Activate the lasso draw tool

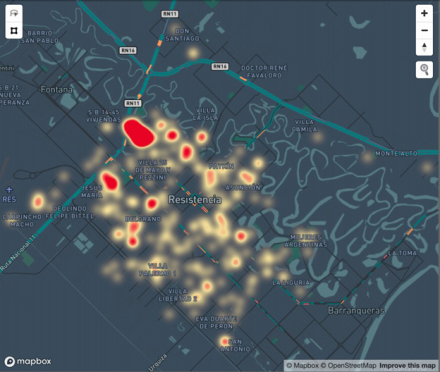(x=14, y=13)
